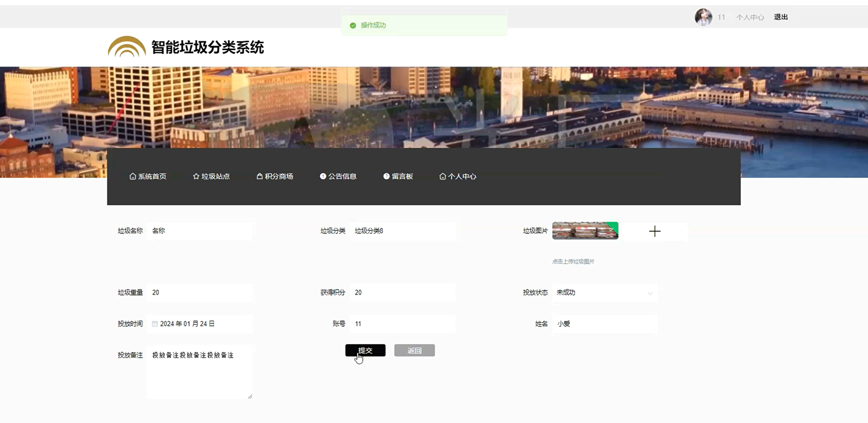The image size is (868, 423).
Task: Click the 账号 input showing 11
Action: click(402, 324)
